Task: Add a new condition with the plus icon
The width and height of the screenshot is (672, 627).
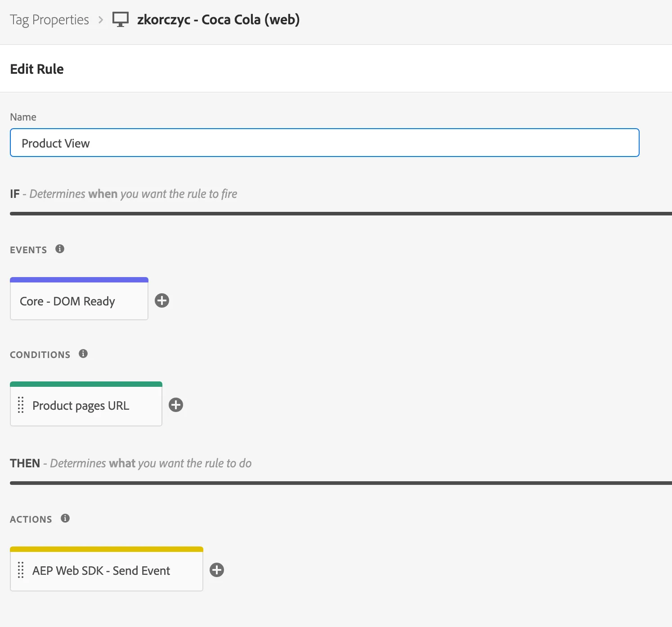Action: (176, 405)
